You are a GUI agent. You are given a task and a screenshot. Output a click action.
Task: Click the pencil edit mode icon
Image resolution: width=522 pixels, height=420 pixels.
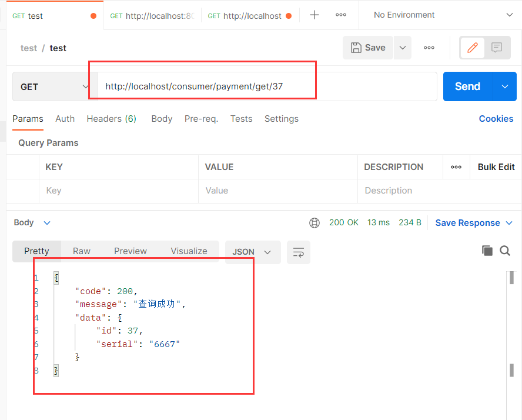[473, 48]
